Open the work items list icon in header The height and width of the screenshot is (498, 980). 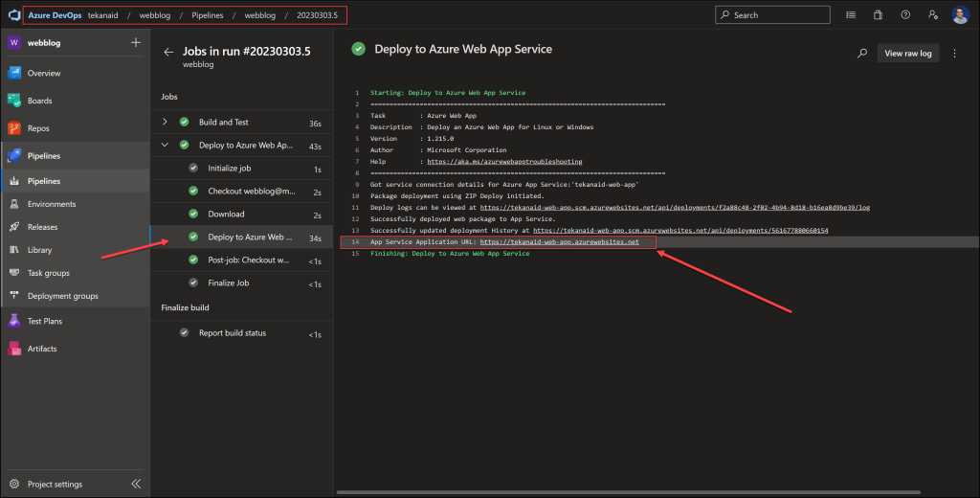pyautogui.click(x=851, y=15)
